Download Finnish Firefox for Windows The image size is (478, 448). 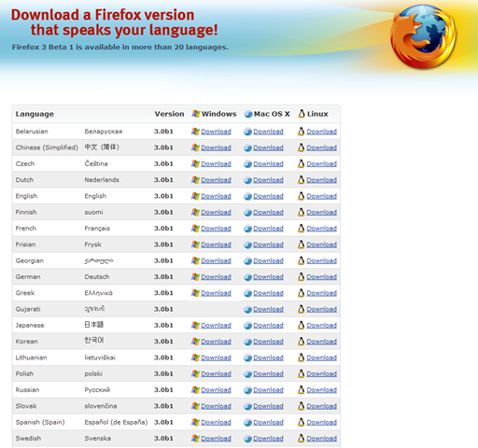point(216,213)
